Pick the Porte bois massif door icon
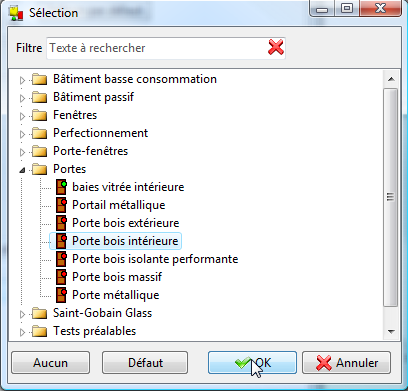The height and width of the screenshot is (391, 408). pos(61,277)
